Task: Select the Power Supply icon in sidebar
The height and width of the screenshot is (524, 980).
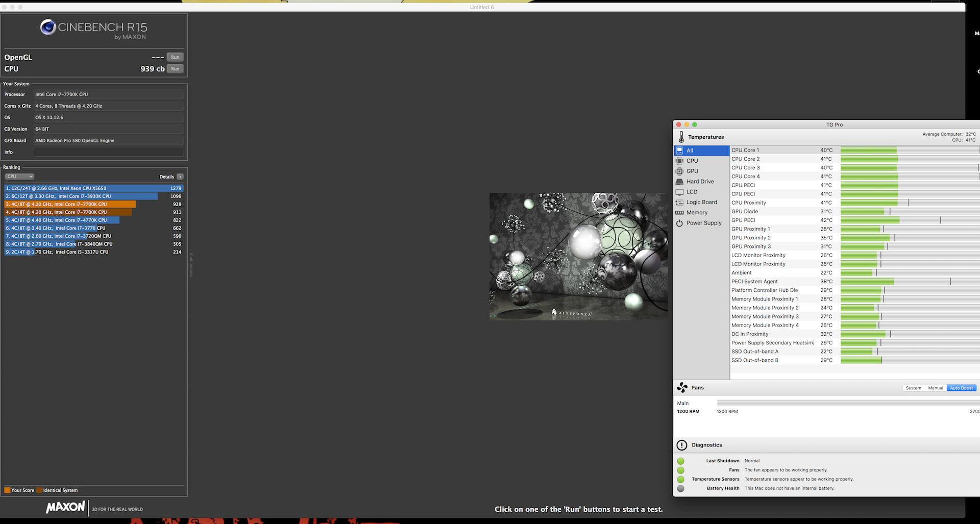Action: (x=679, y=223)
